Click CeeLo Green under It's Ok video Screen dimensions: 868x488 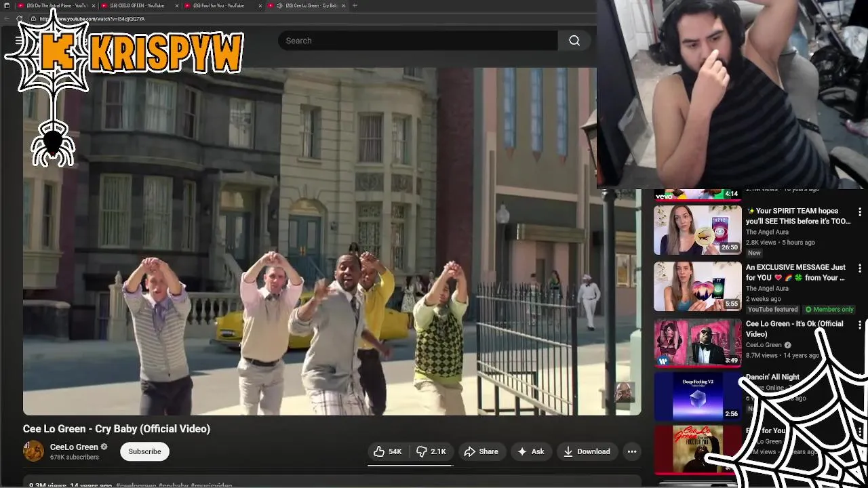click(x=764, y=345)
